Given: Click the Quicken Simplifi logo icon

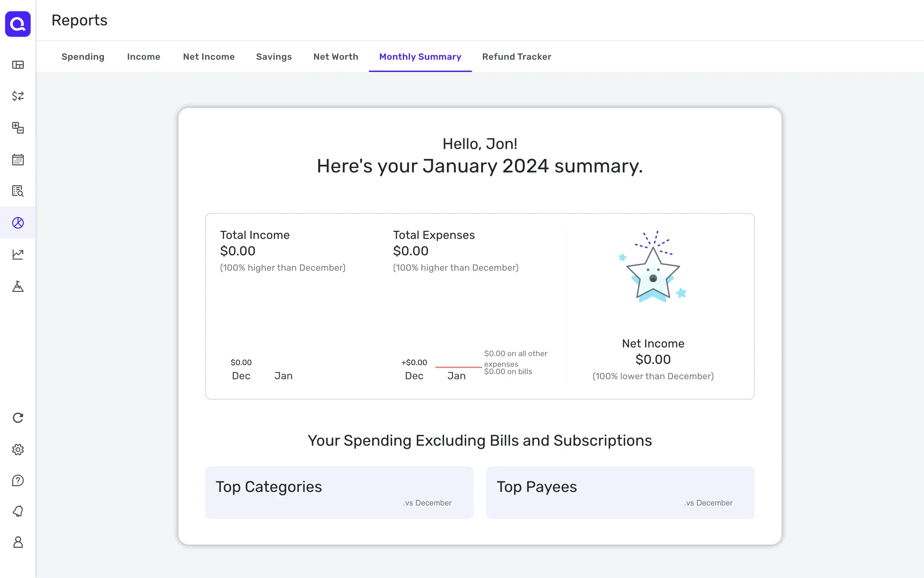Looking at the screenshot, I should pyautogui.click(x=18, y=24).
